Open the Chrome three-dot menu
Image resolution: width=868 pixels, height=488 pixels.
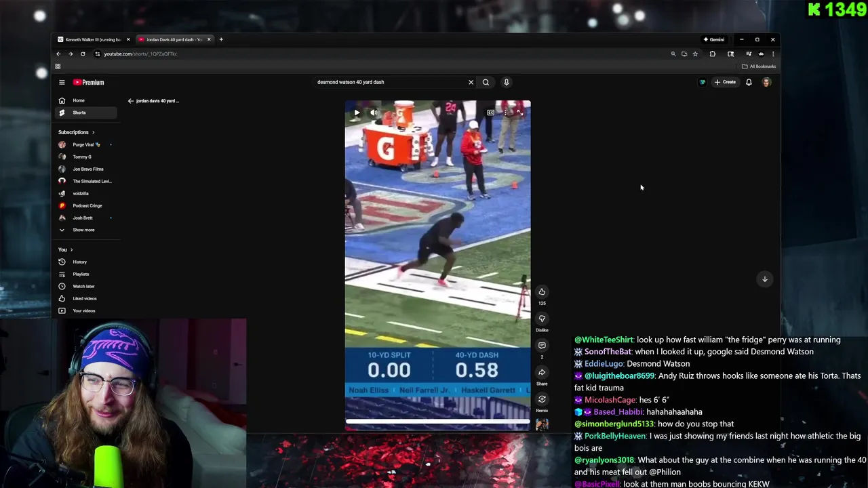pos(773,54)
